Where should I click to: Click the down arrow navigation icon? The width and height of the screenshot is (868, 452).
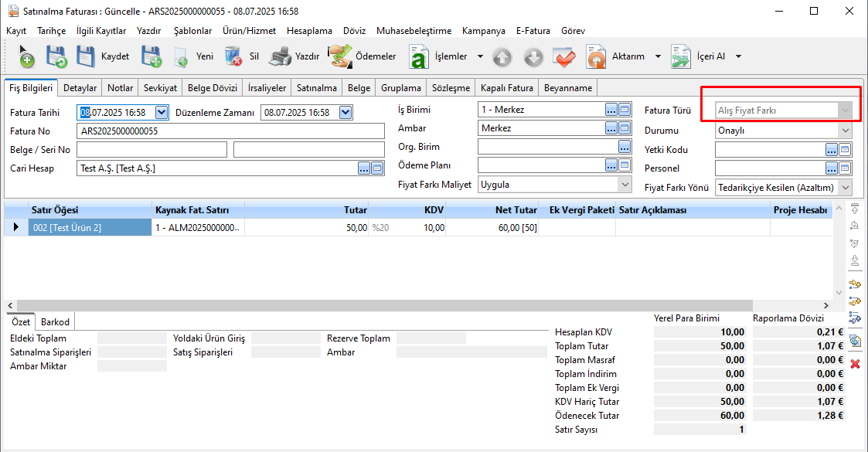point(533,57)
